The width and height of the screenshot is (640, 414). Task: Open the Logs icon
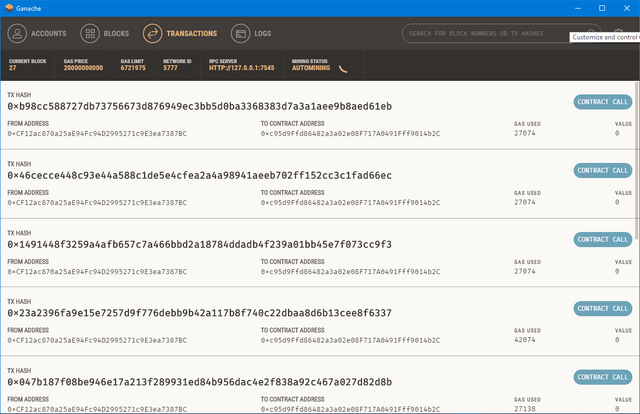240,33
